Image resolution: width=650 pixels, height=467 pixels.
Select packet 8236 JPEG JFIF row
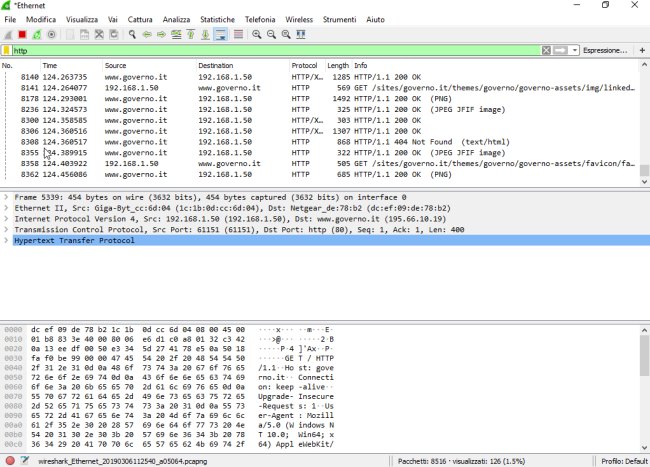[x=319, y=109]
